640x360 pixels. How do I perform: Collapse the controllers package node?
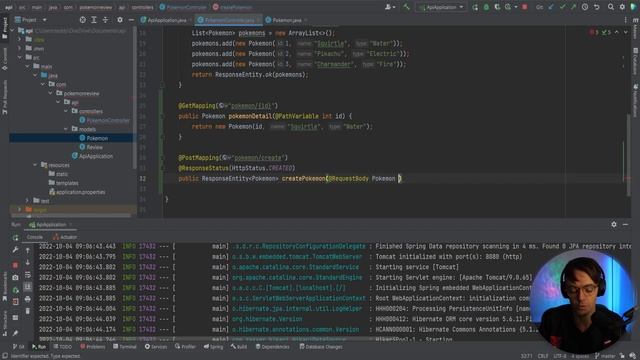point(66,111)
